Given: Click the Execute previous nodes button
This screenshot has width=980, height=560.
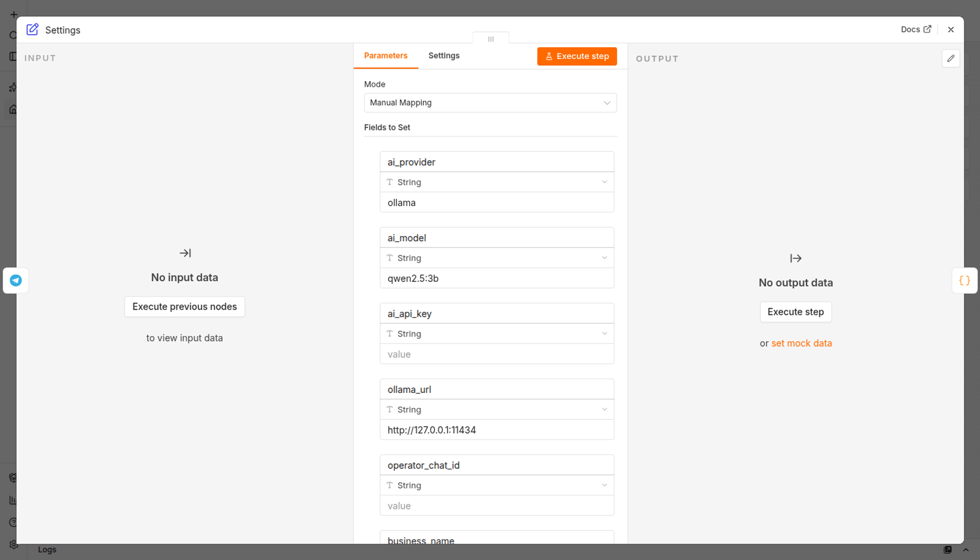Looking at the screenshot, I should click(184, 306).
